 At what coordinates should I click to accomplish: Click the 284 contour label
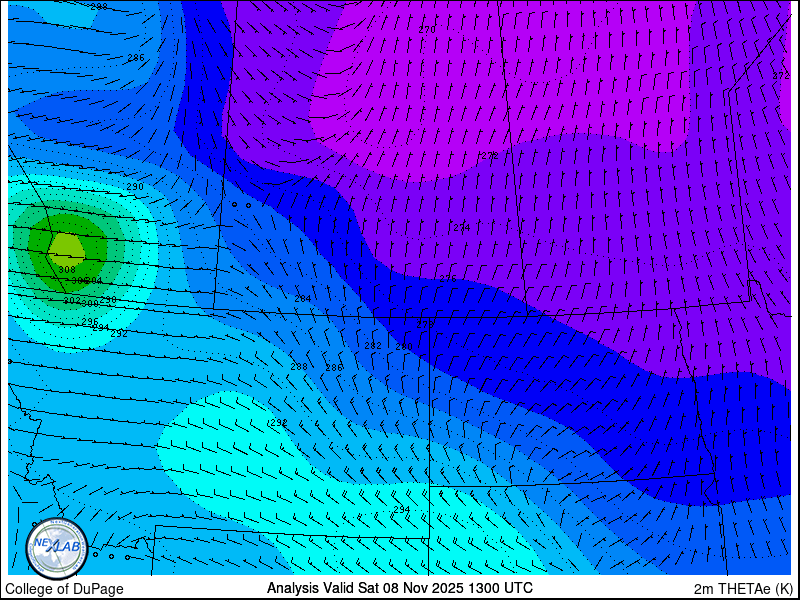pos(303,299)
